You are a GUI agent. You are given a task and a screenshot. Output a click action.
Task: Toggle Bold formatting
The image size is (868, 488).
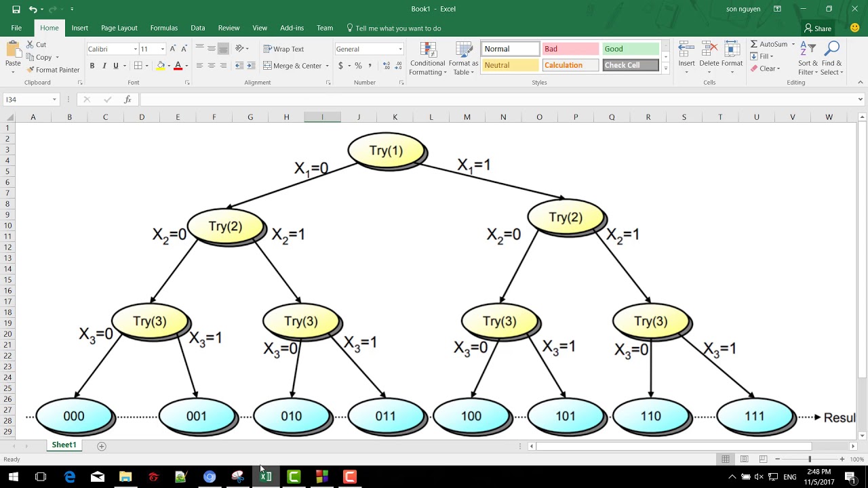click(92, 66)
